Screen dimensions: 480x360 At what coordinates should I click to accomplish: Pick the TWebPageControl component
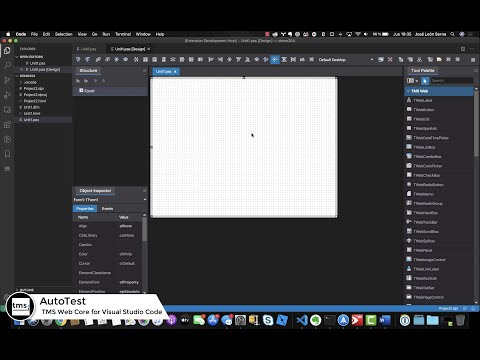coord(439,297)
